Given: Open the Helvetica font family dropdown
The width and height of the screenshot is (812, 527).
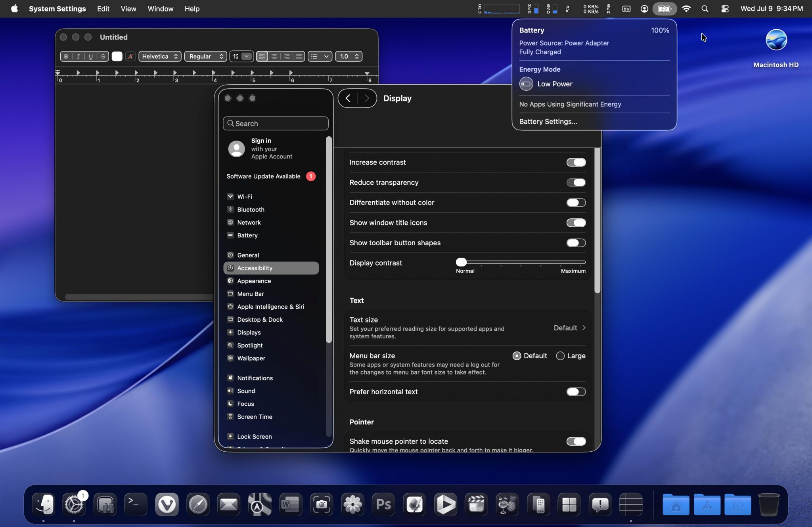Looking at the screenshot, I should pyautogui.click(x=160, y=56).
